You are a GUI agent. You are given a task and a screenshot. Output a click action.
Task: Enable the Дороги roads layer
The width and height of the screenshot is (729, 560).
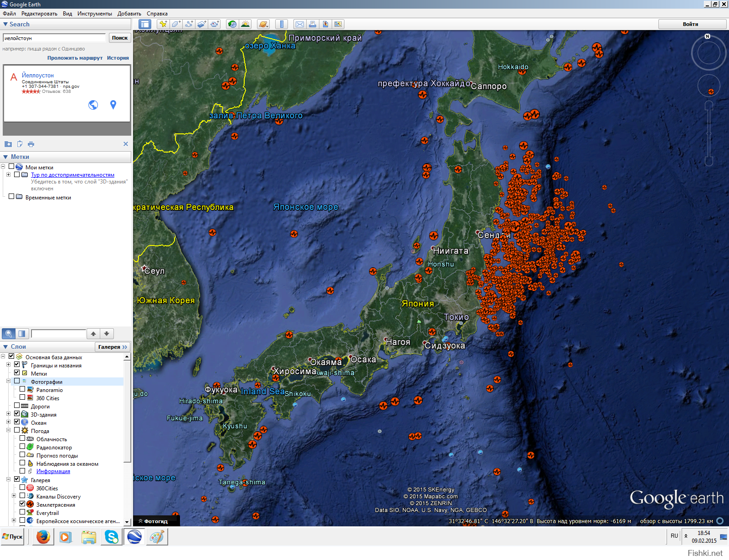[17, 406]
